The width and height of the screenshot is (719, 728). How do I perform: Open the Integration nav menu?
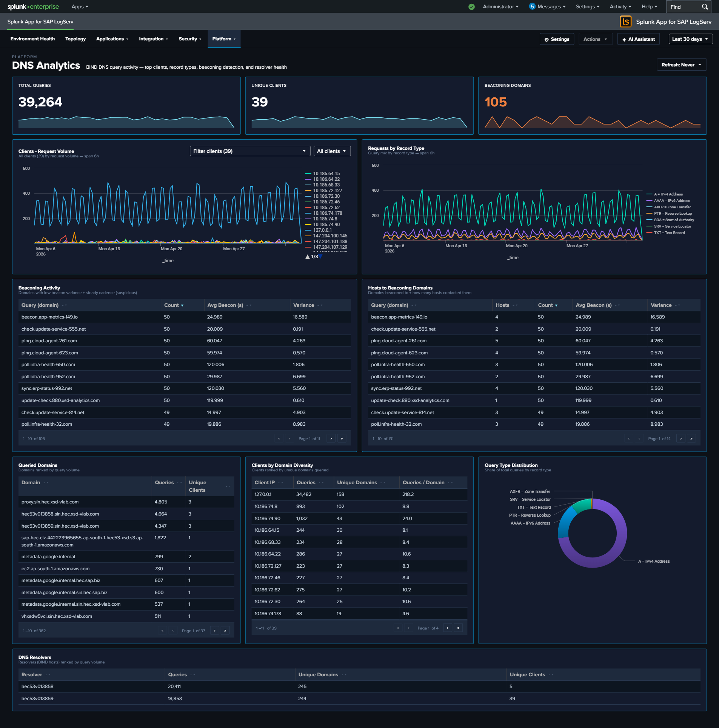[x=153, y=39]
